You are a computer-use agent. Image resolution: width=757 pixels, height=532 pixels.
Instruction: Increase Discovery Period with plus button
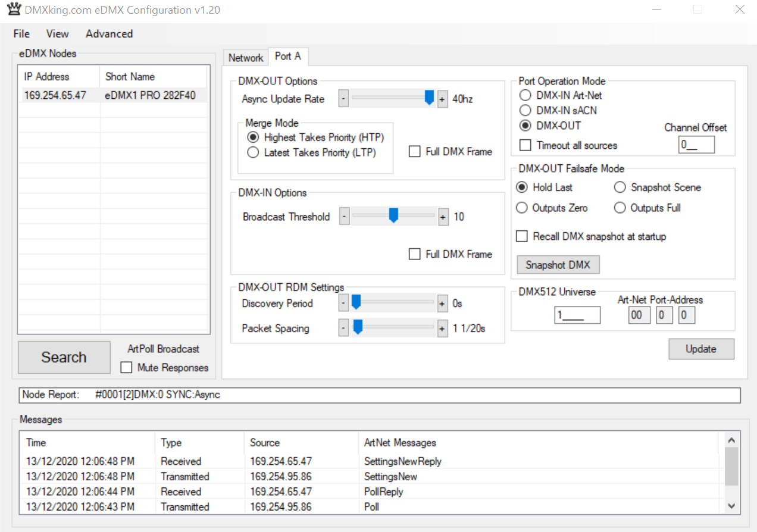coord(442,303)
